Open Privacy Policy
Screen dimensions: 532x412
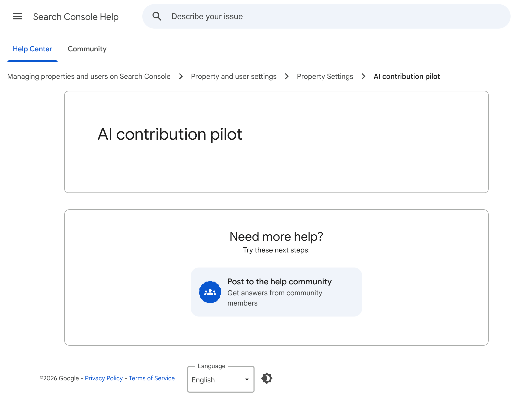(104, 378)
